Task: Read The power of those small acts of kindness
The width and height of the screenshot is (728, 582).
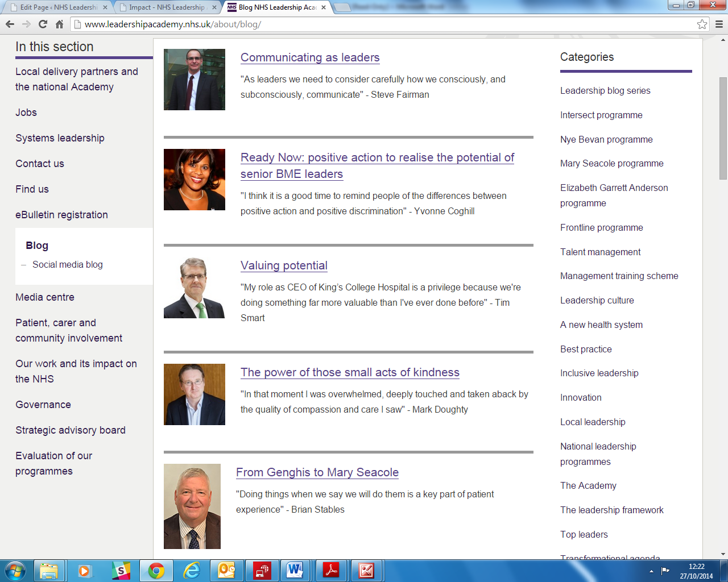Action: tap(350, 372)
